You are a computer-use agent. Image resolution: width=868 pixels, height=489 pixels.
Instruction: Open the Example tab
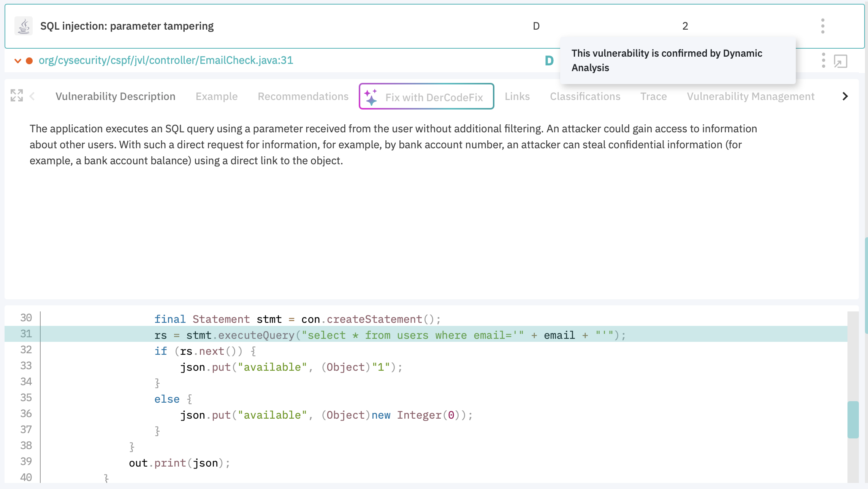217,96
